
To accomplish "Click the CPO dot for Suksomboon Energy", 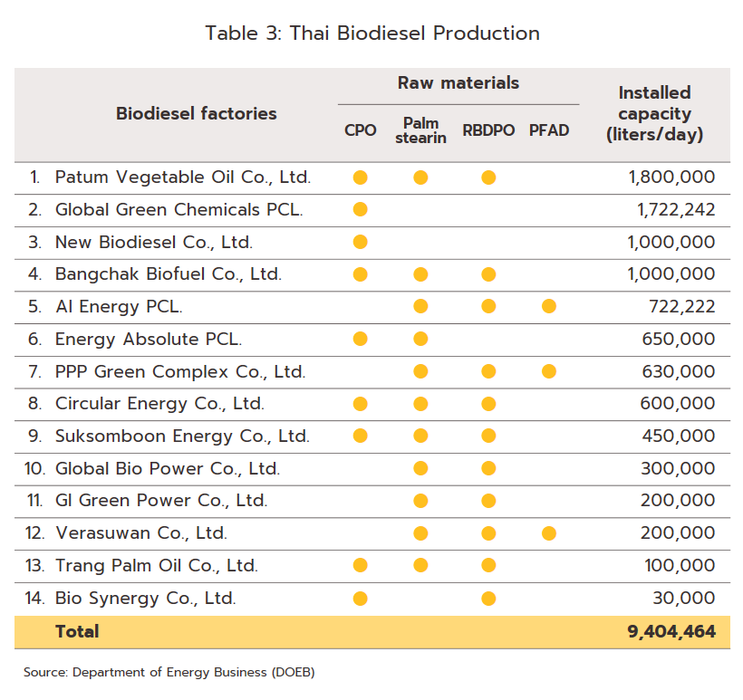I will click(x=360, y=436).
